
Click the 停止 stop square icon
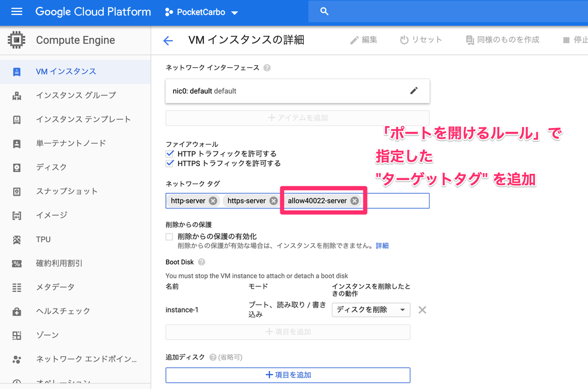[566, 40]
